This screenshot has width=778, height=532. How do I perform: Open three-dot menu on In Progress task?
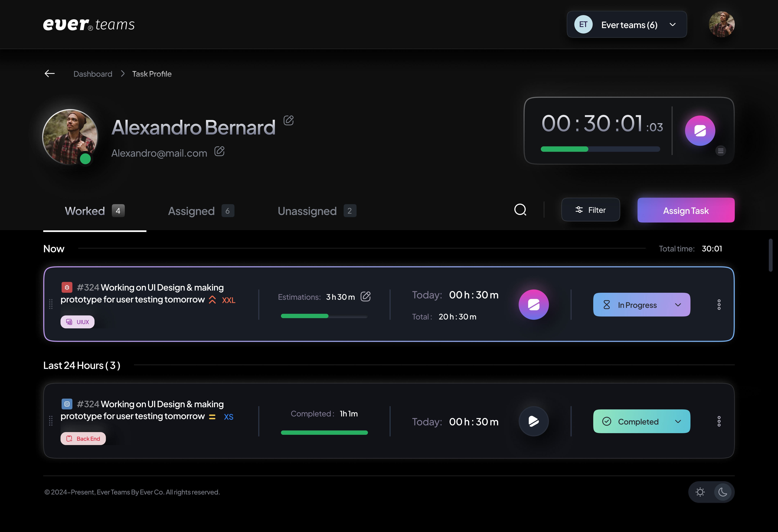click(x=719, y=304)
